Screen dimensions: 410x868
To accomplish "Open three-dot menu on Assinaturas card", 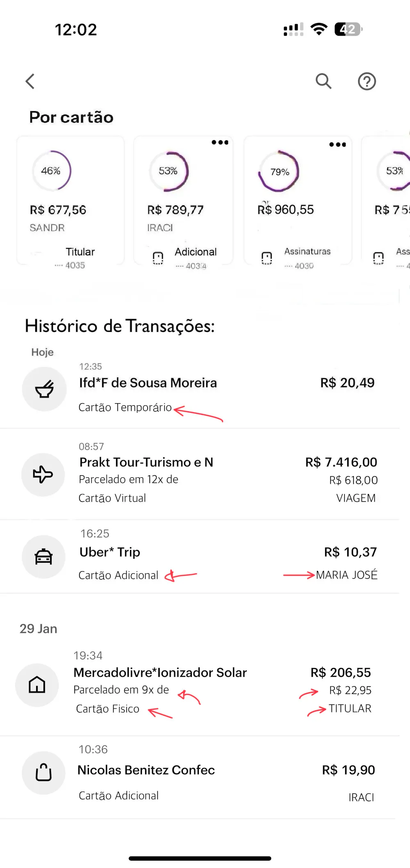I will tap(337, 144).
